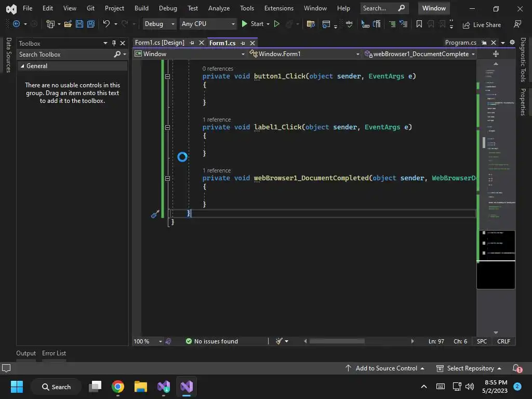Screen dimensions: 532x399
Task: Click Select Repository in status bar
Action: click(469, 368)
